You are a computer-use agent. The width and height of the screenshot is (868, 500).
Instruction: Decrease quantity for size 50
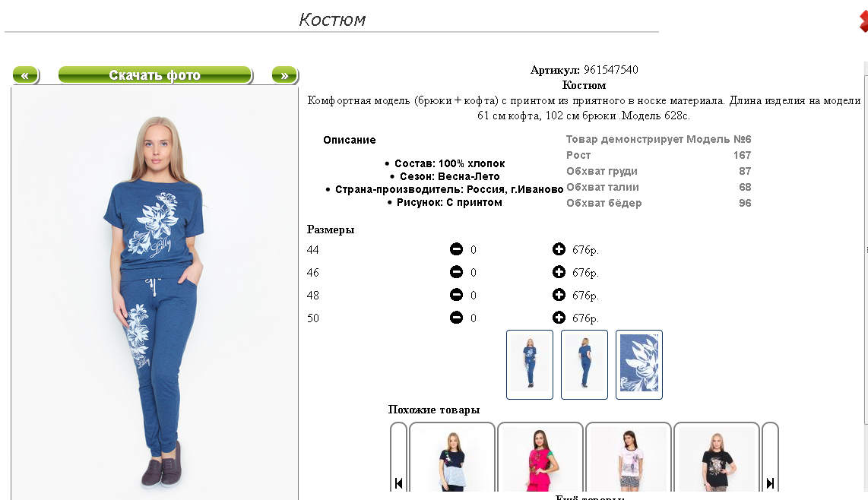pos(456,318)
